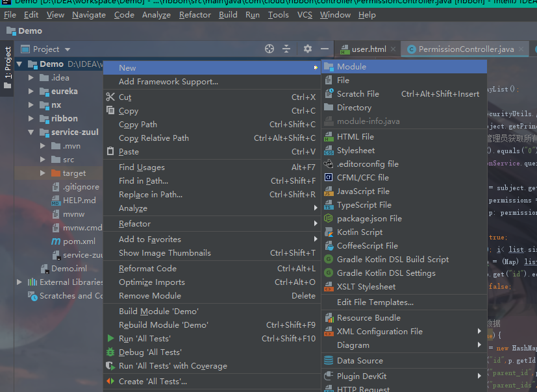Choose Reformat Code

click(x=212, y=269)
